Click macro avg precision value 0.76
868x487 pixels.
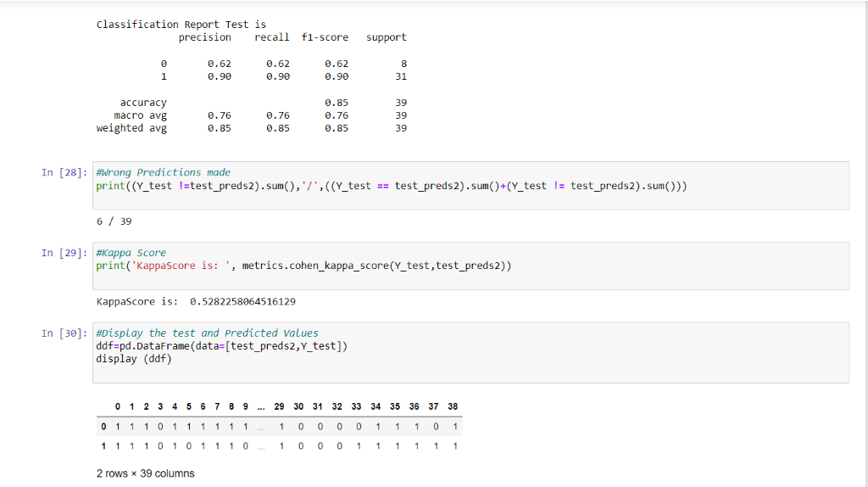pos(220,115)
